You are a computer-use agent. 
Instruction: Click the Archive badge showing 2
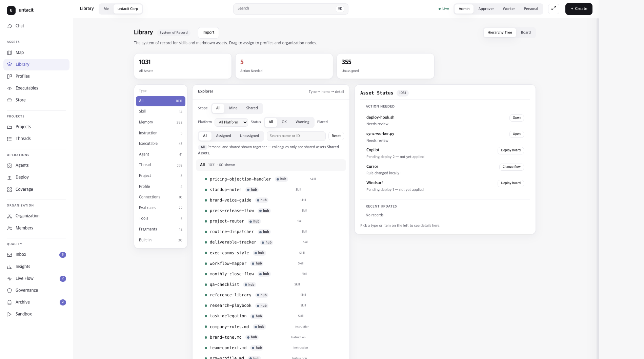(x=63, y=302)
